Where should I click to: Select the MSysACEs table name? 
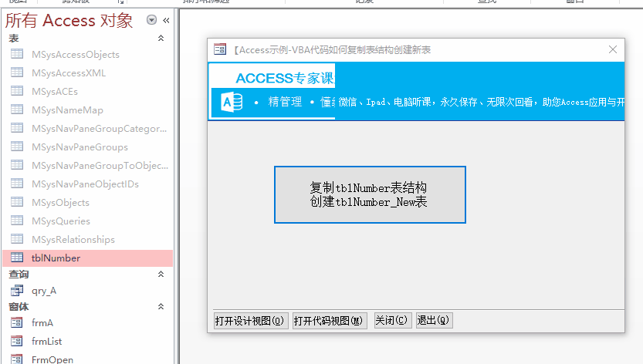coord(55,92)
